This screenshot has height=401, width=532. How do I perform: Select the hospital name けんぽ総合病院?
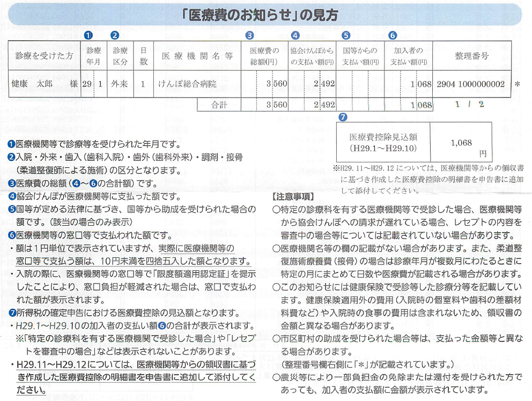coord(187,84)
